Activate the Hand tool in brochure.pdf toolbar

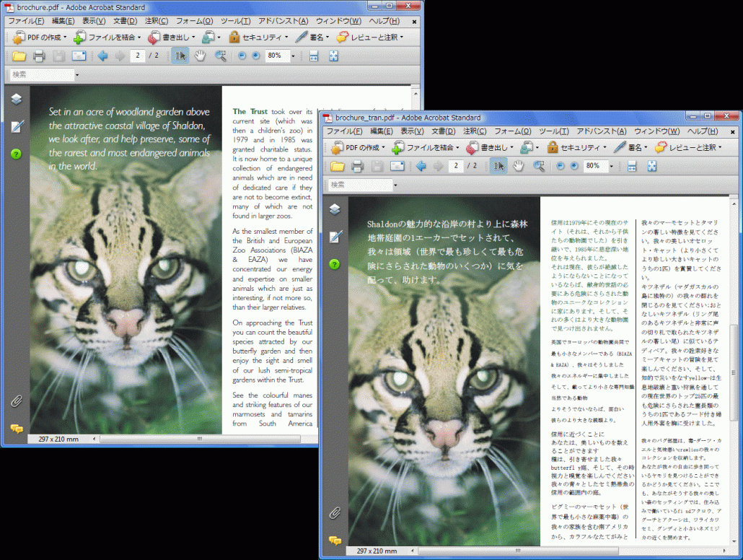200,56
